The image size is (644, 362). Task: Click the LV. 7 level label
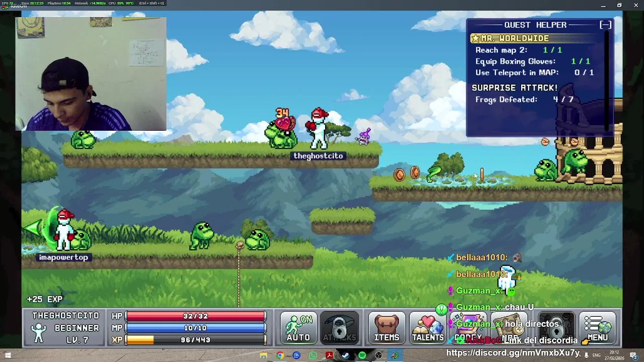77,340
